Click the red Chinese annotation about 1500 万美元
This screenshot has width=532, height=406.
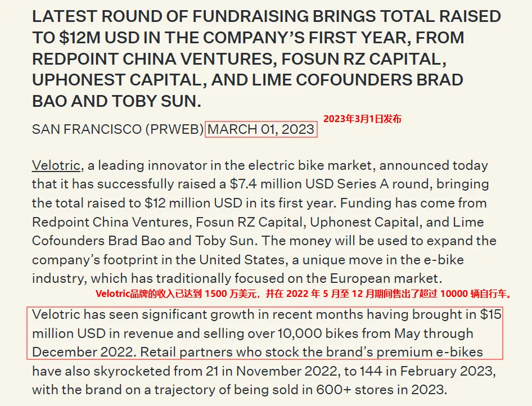(305, 294)
